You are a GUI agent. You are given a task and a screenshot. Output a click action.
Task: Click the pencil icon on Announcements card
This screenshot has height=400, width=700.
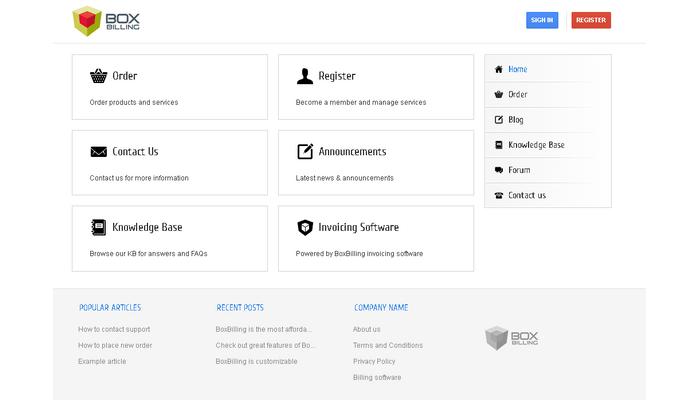pyautogui.click(x=305, y=152)
